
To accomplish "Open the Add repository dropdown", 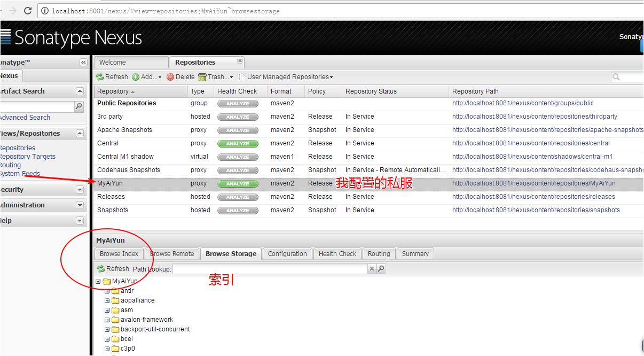I will coord(147,77).
